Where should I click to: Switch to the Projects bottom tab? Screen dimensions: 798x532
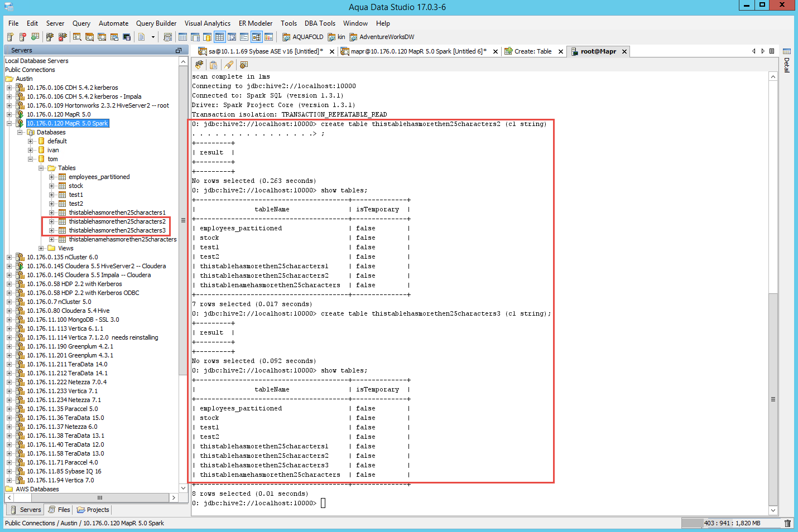tap(93, 510)
